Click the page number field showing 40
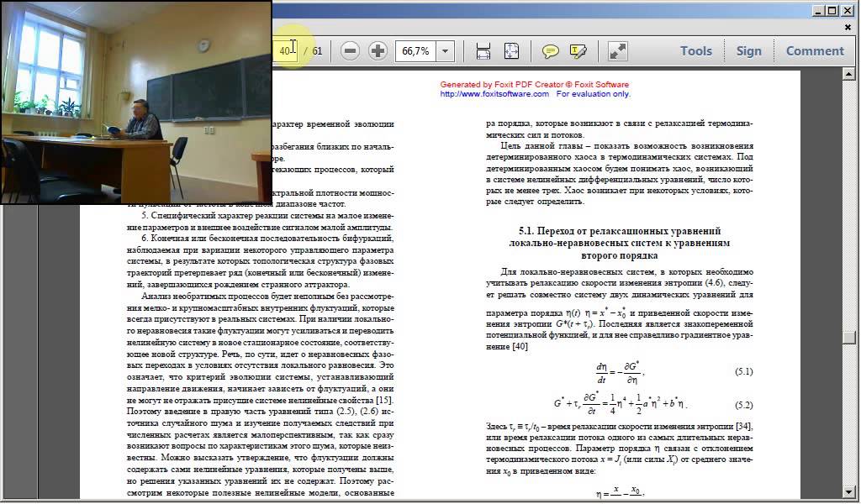Viewport: 861px width, 504px height. (285, 51)
